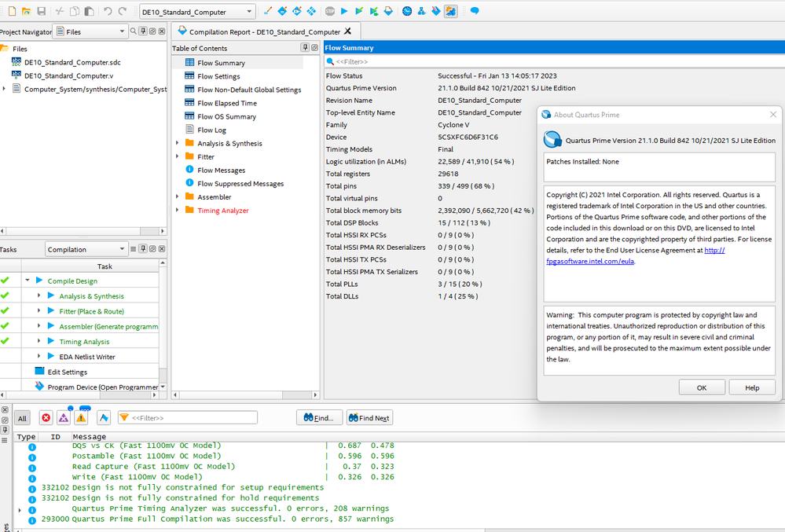Click the Save icon in the toolbar
The width and height of the screenshot is (785, 532).
pos(41,12)
